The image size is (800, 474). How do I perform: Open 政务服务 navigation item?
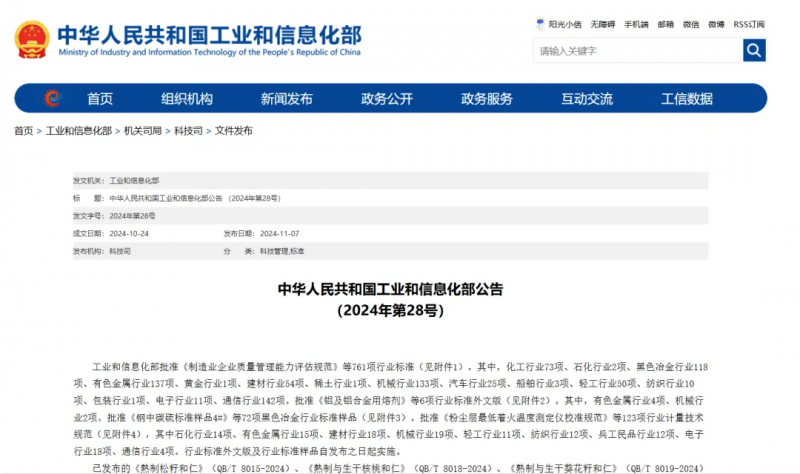coord(487,98)
